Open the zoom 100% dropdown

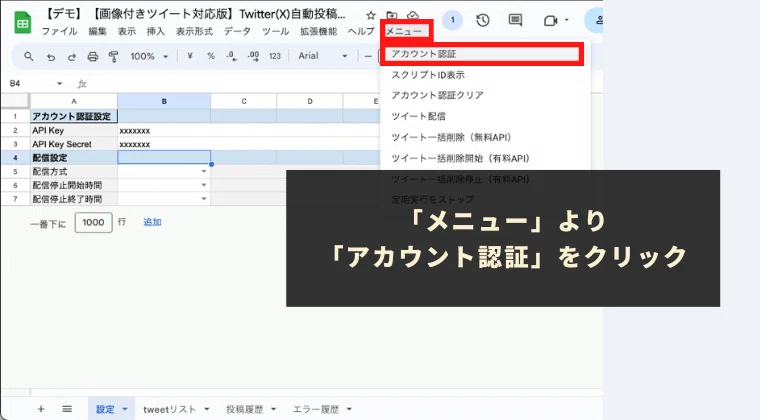(x=149, y=56)
